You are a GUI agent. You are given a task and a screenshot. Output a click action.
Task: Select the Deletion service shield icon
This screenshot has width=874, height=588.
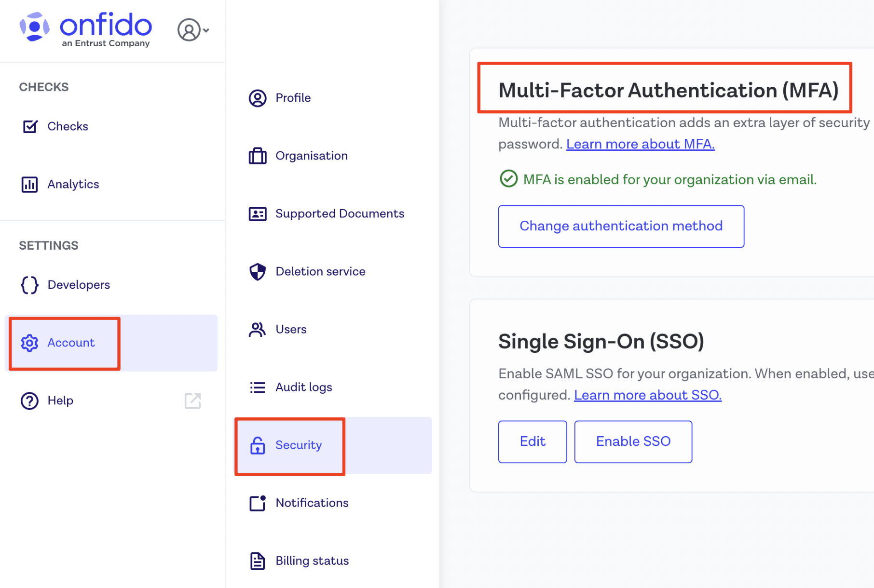[x=258, y=271]
